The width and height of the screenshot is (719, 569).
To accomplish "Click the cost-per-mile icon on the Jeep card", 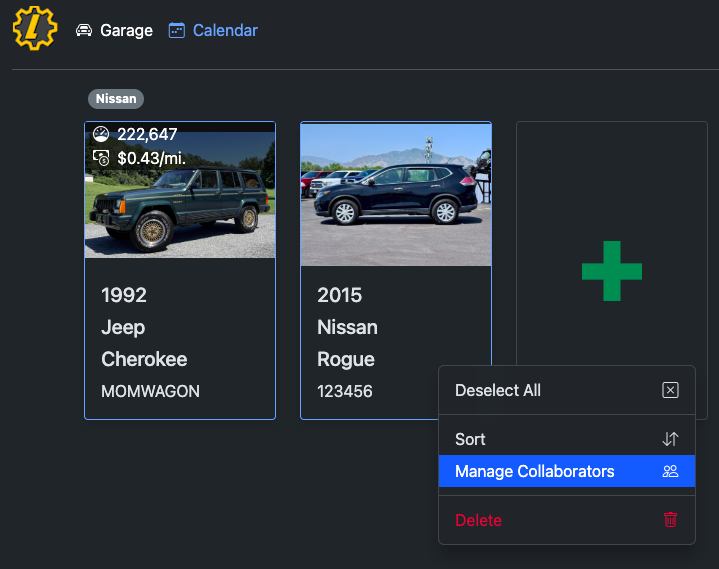I will (x=101, y=157).
